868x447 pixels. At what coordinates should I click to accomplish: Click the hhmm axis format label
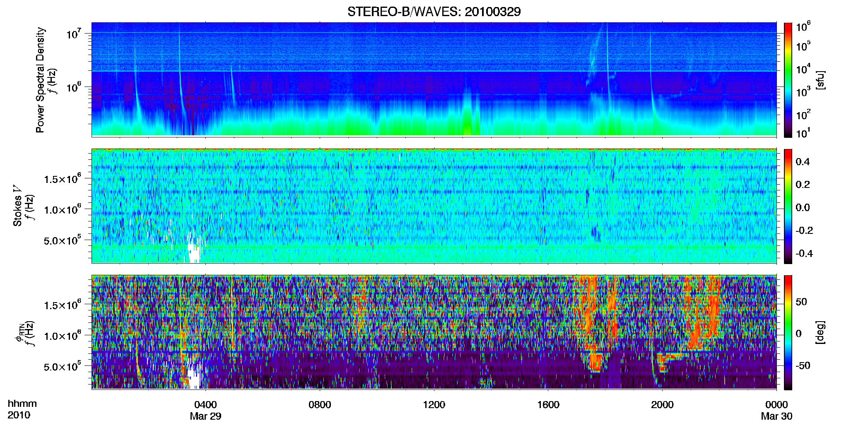[x=22, y=404]
